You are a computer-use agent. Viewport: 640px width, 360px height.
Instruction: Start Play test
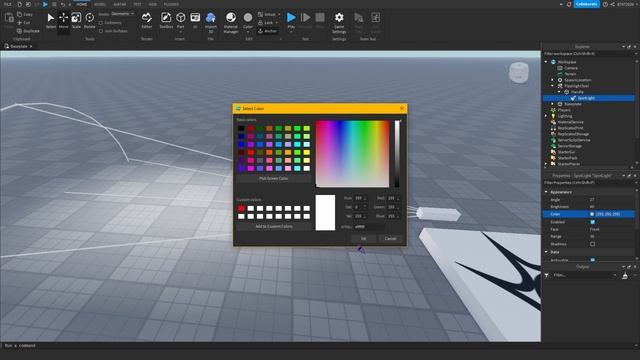point(291,20)
